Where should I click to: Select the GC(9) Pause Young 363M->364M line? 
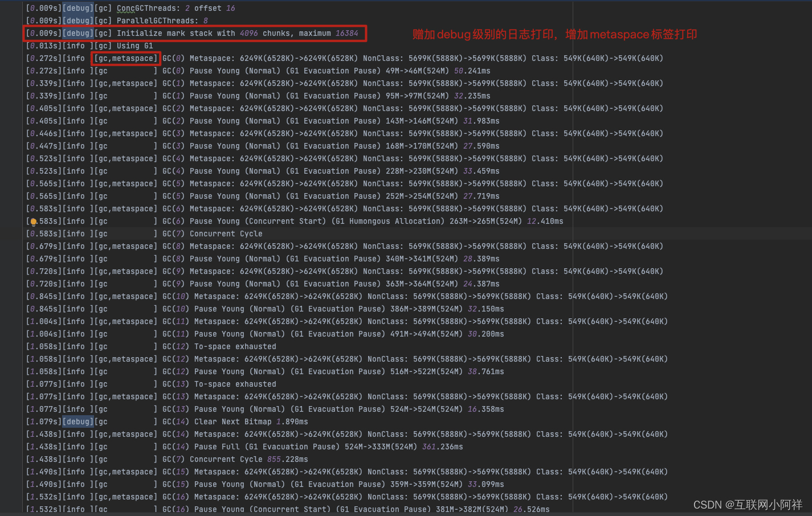tap(263, 284)
